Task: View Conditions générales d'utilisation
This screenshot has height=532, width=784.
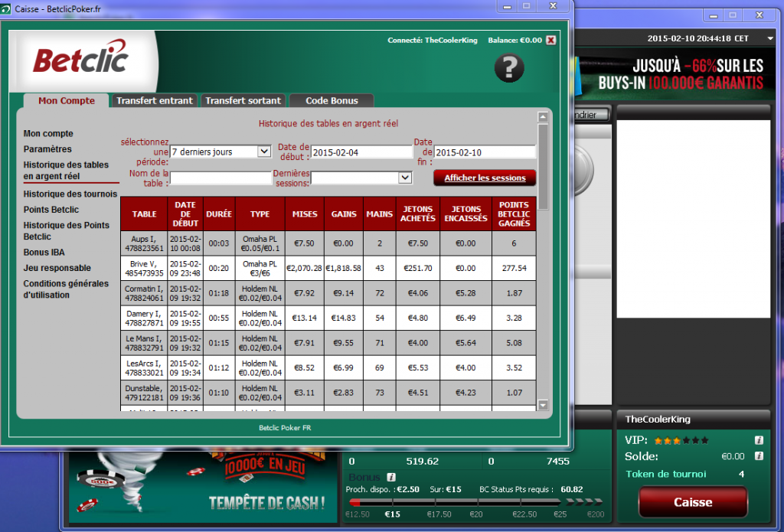Action: (x=66, y=289)
